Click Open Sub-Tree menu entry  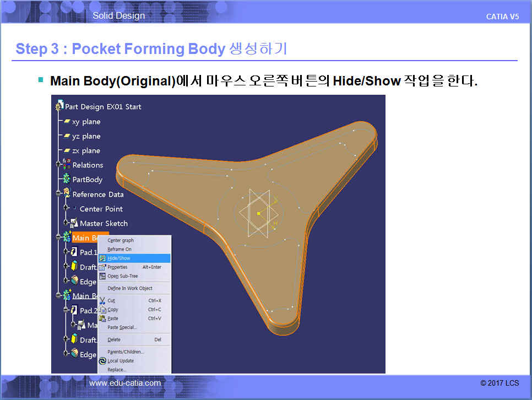123,276
